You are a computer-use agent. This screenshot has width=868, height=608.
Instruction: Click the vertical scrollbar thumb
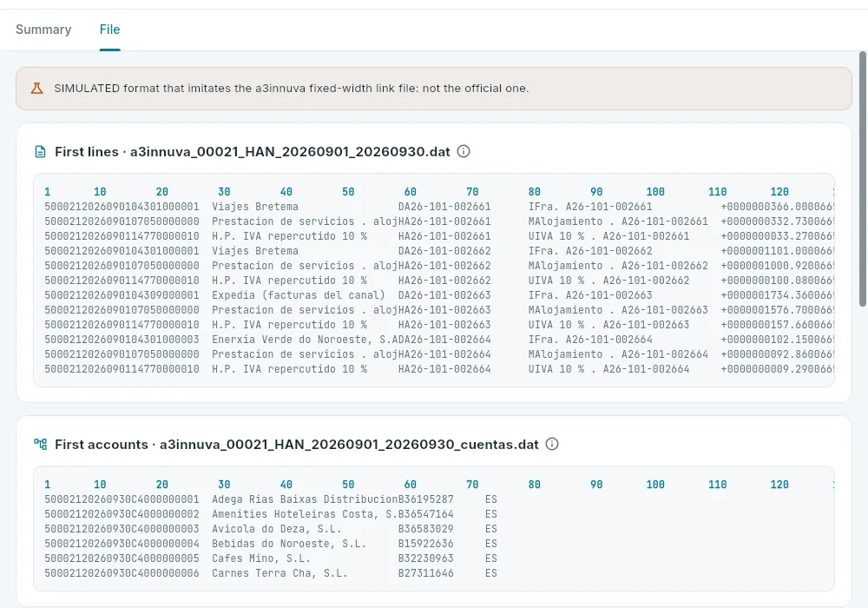863,178
